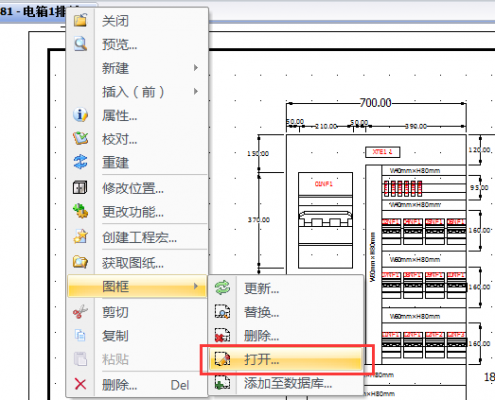The height and width of the screenshot is (400, 495).
Task: Expand the 插入（前）submenu arrow
Action: [196, 91]
